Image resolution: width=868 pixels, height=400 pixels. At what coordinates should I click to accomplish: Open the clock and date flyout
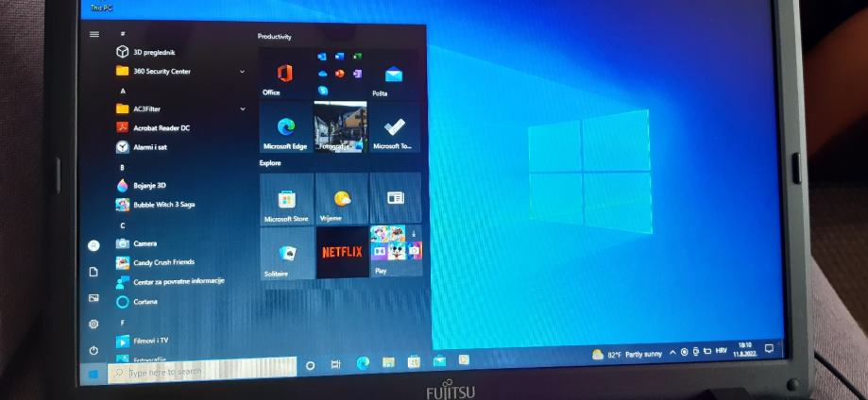(744, 349)
